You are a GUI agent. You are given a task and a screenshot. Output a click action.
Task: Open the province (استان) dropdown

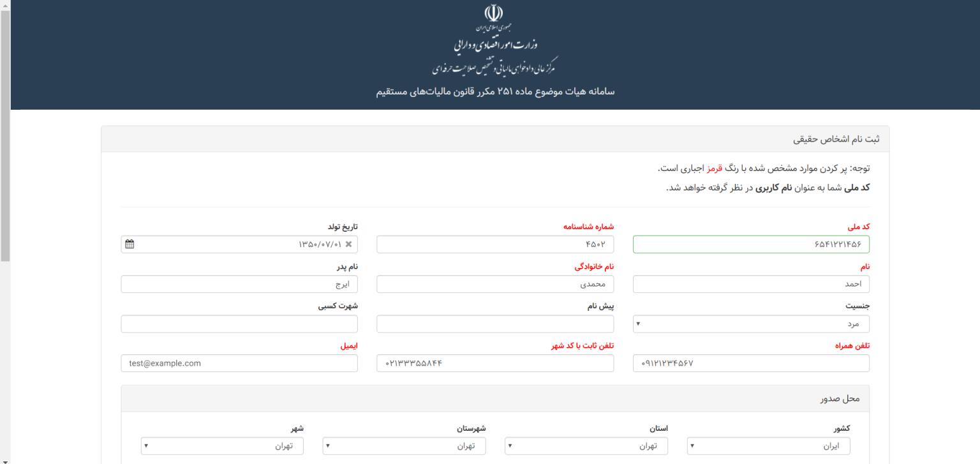click(x=586, y=446)
